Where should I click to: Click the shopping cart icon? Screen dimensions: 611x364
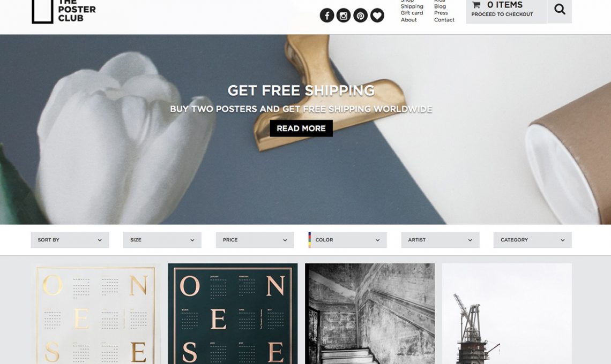click(476, 5)
